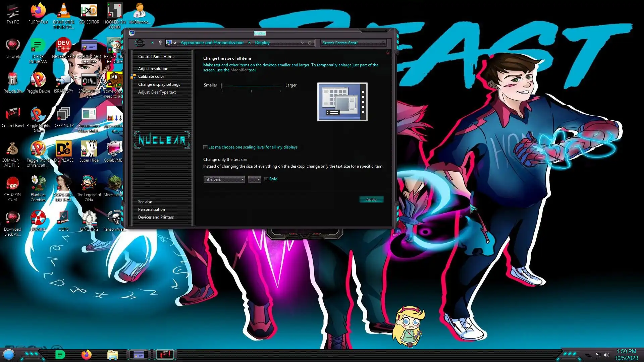Refresh the Display control panel page

pyautogui.click(x=310, y=43)
